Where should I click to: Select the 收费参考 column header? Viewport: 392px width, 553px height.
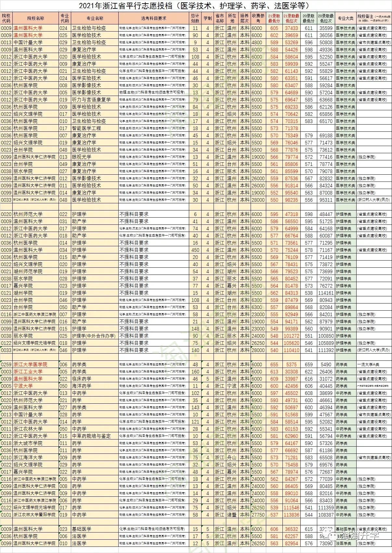[258, 18]
